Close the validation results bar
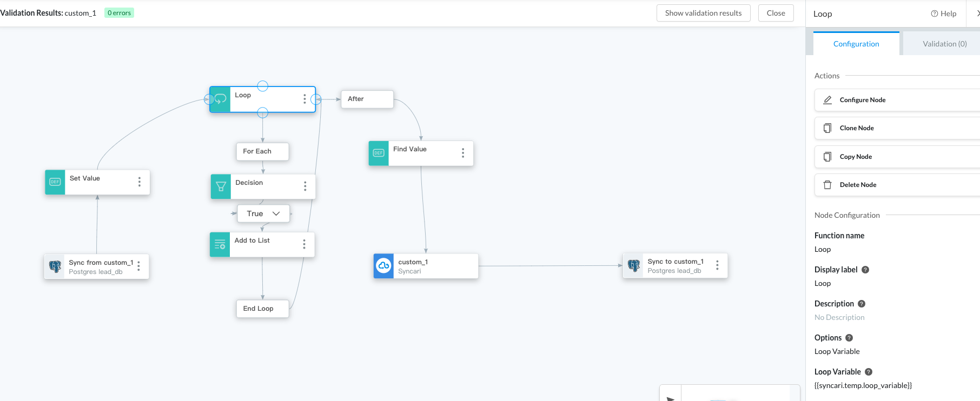 776,13
